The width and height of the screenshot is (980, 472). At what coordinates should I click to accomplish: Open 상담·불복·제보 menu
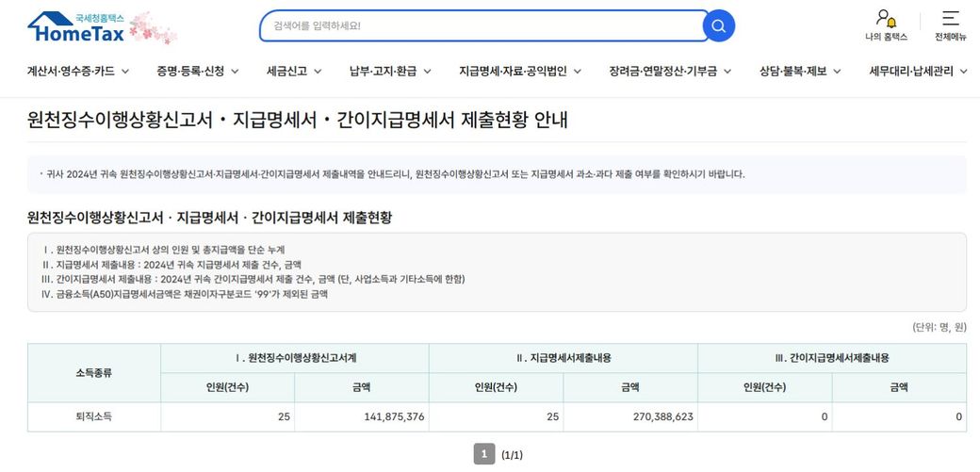tap(800, 71)
